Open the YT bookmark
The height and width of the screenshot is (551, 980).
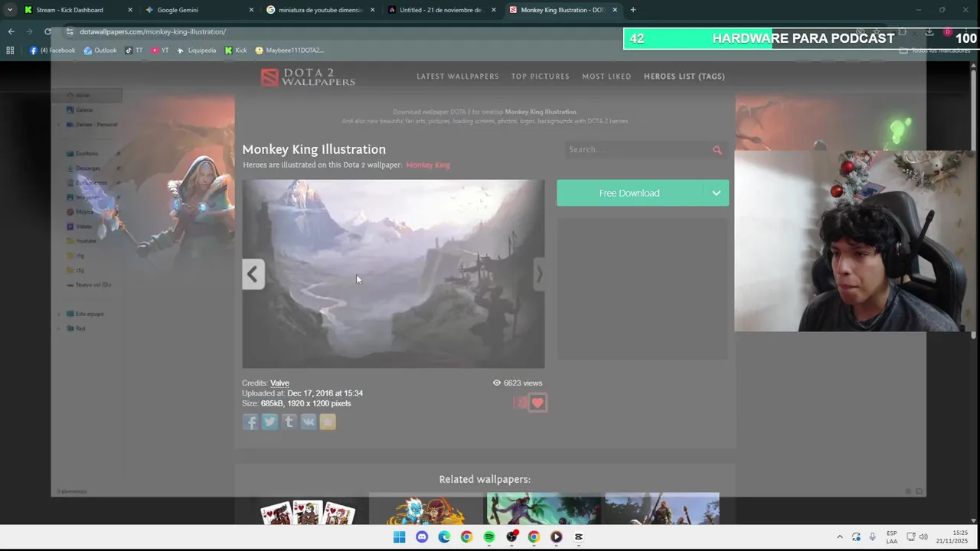point(160,51)
